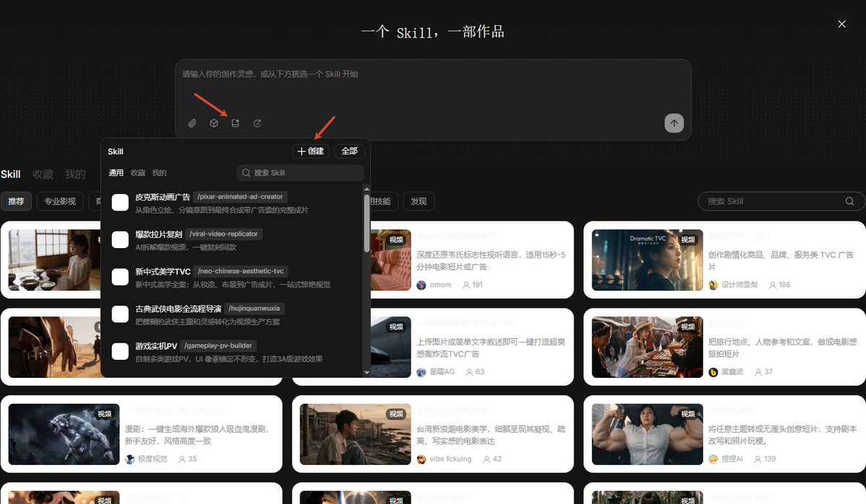Click the white icon of 新中式美学TVC
This screenshot has width=866, height=504.
tap(120, 277)
